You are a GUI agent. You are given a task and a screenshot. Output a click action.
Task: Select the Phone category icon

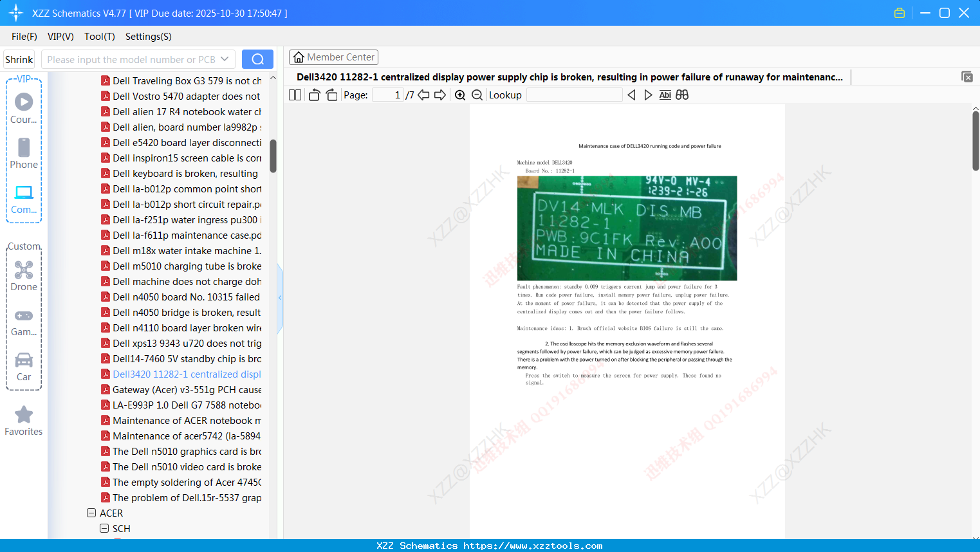pyautogui.click(x=24, y=154)
